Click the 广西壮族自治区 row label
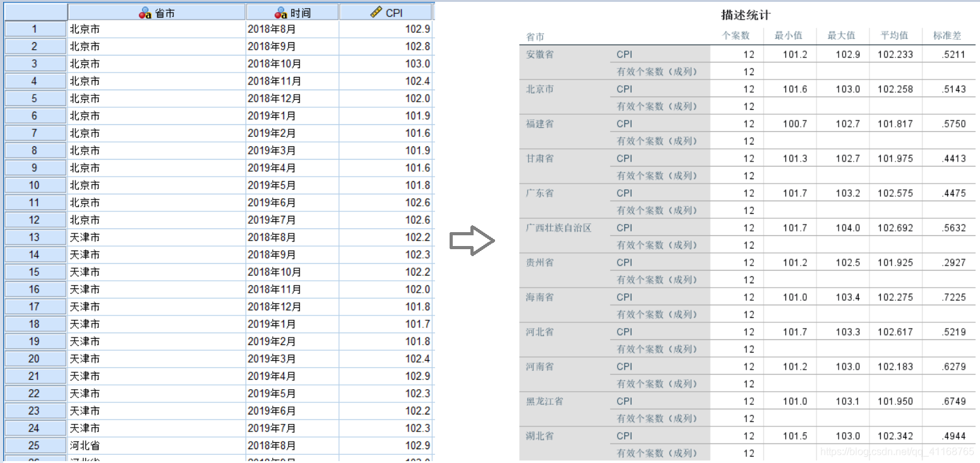The image size is (980, 463). point(559,228)
